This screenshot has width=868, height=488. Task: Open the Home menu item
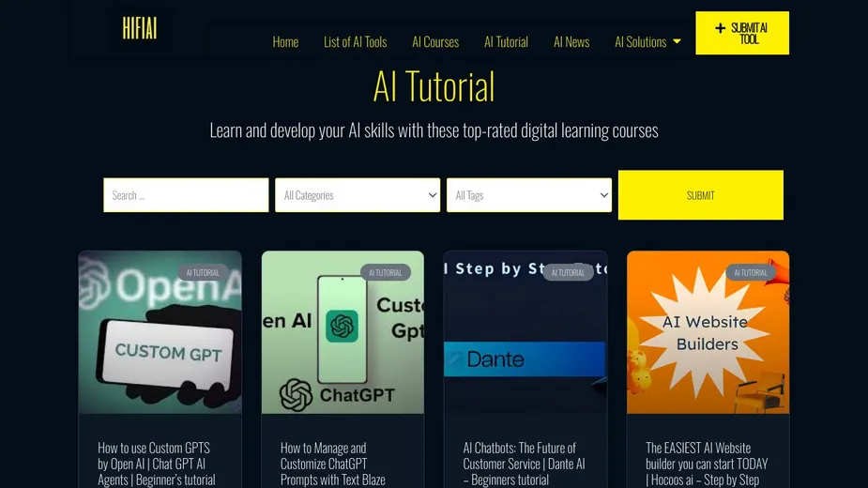coord(285,41)
